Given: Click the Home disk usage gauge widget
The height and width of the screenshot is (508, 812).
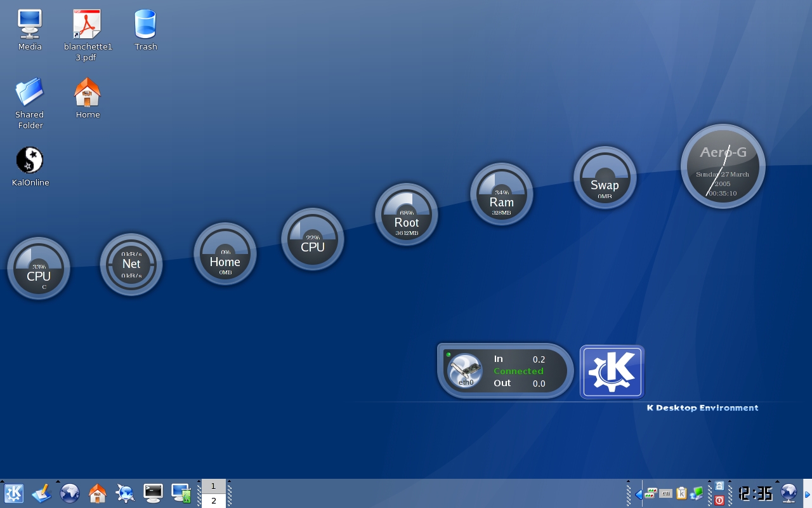Looking at the screenshot, I should [225, 253].
